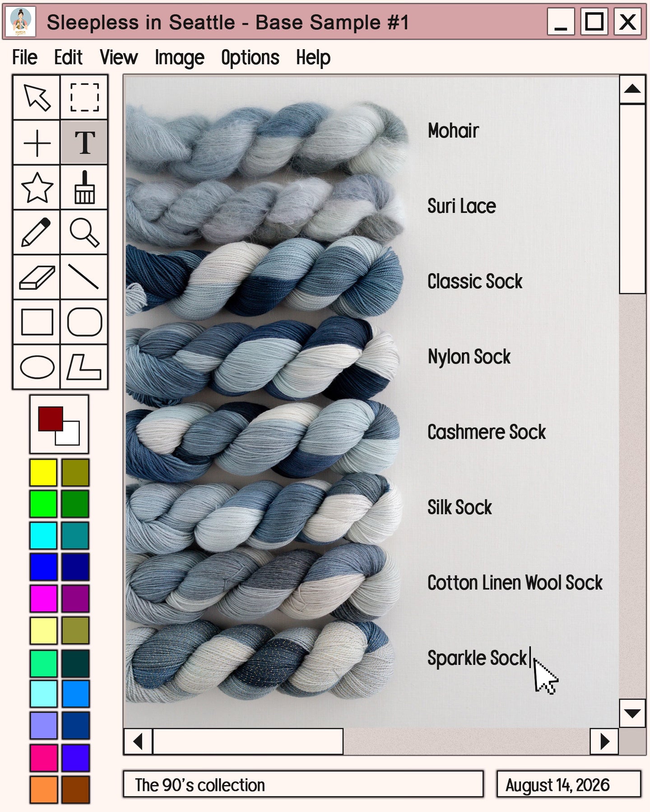Select the dashed rectangular marquee tool
Screen dimensions: 650x812
pyautogui.click(x=84, y=97)
